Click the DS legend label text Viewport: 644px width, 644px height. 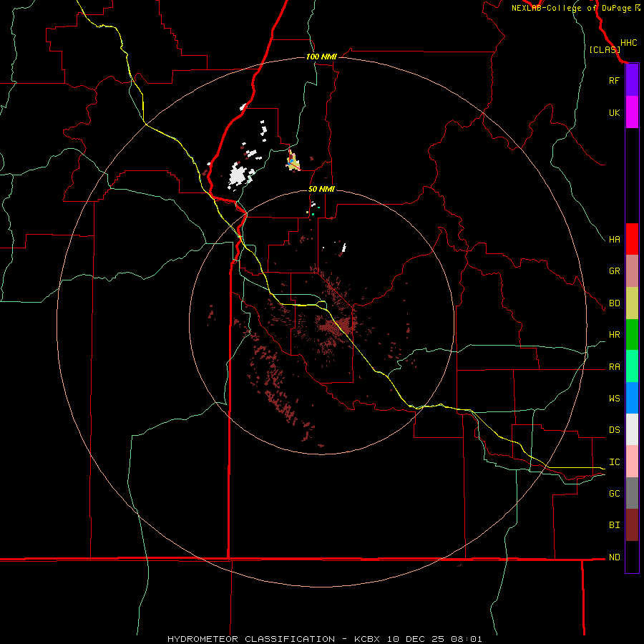click(x=614, y=430)
